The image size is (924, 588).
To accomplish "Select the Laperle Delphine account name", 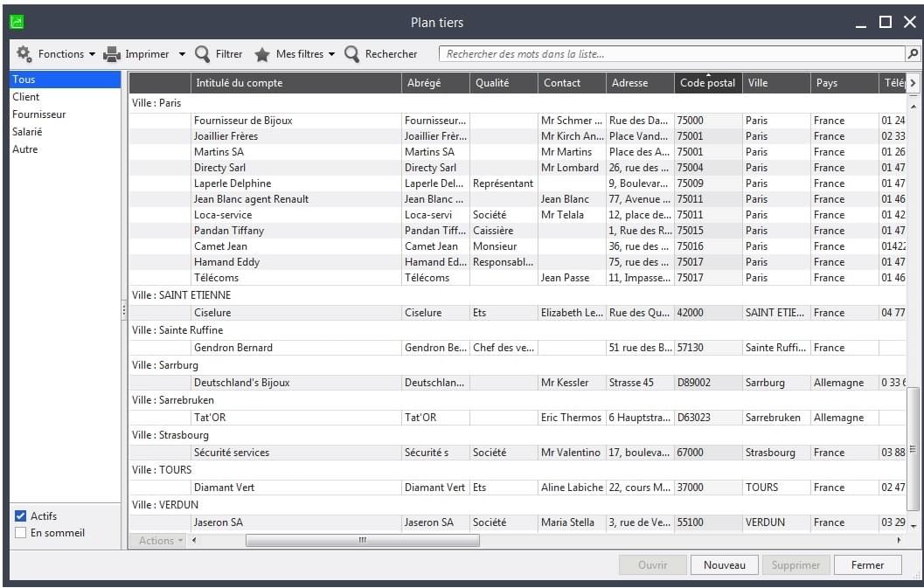I will pos(233,183).
